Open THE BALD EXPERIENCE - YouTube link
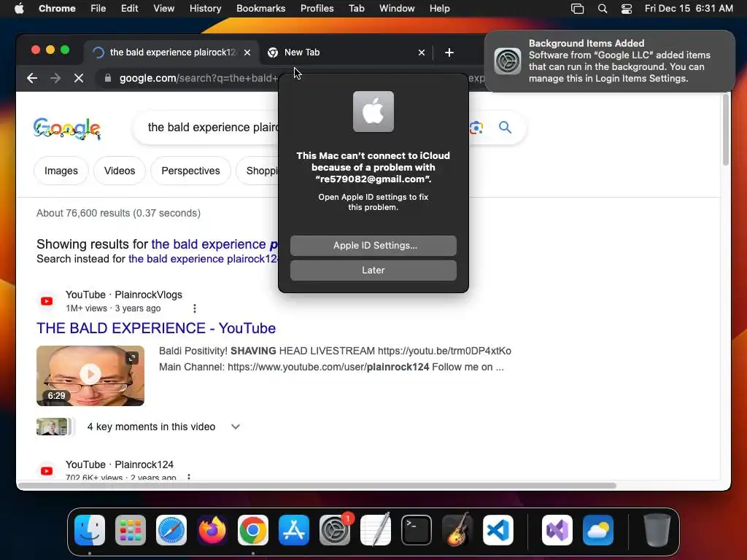This screenshot has width=747, height=560. [156, 328]
